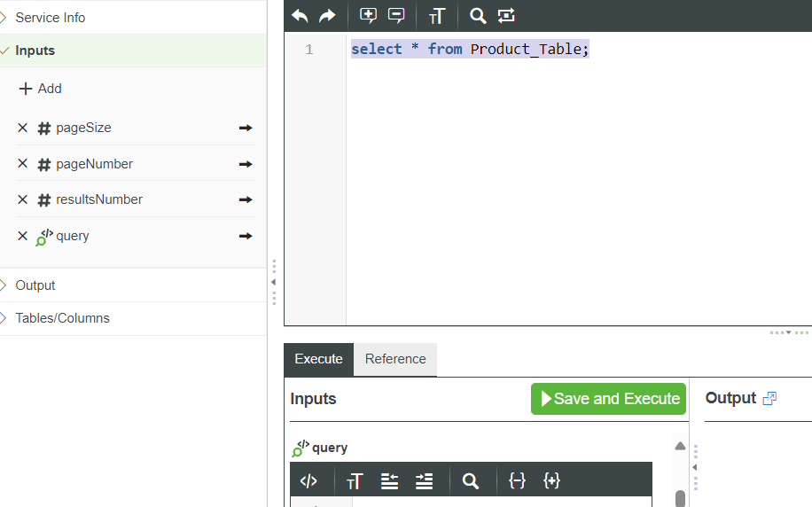Click the find and replace icon

(506, 15)
